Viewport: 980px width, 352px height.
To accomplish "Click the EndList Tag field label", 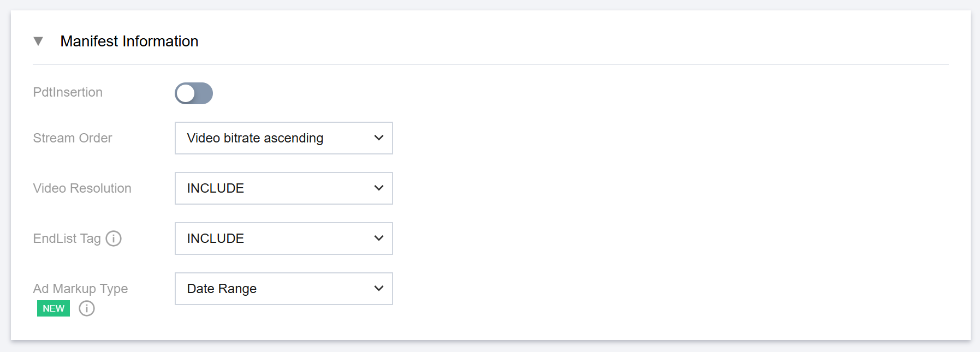I will pos(67,238).
